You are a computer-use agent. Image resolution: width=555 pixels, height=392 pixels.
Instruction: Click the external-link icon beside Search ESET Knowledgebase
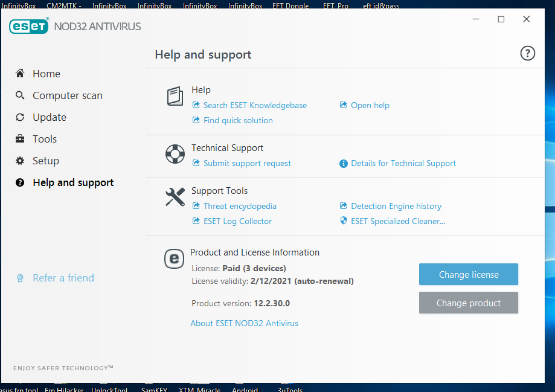pos(196,105)
